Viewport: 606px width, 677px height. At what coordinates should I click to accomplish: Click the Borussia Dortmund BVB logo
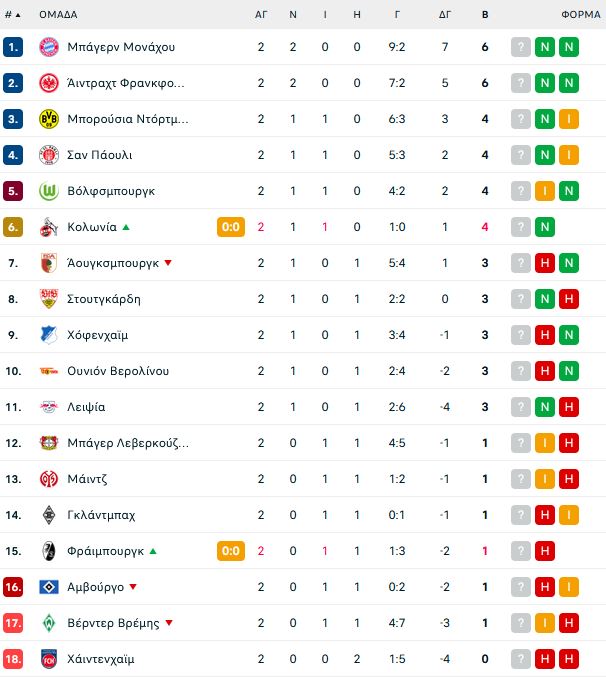(49, 119)
